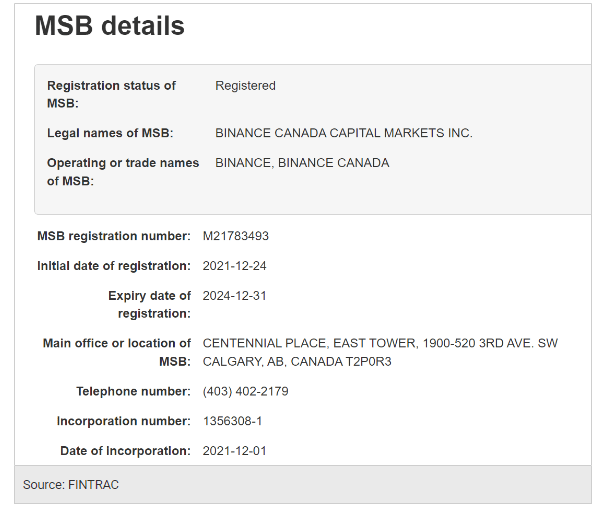This screenshot has height=512, width=604.
Task: Click legal name BINANCE CANADA CAPITAL MARKETS INC.
Action: 343,133
